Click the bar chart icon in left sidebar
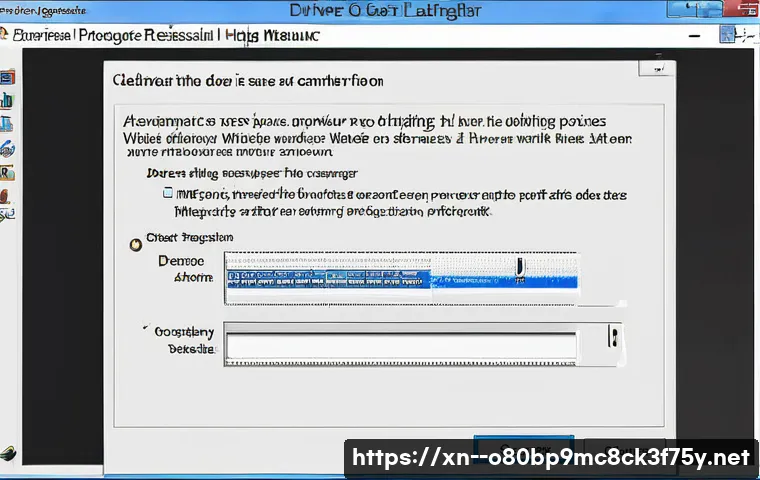 point(6,100)
